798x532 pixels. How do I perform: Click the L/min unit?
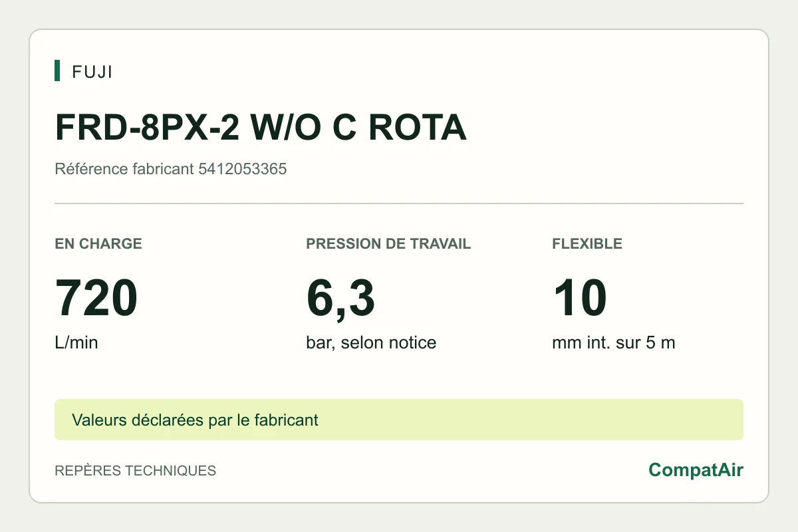click(x=76, y=343)
